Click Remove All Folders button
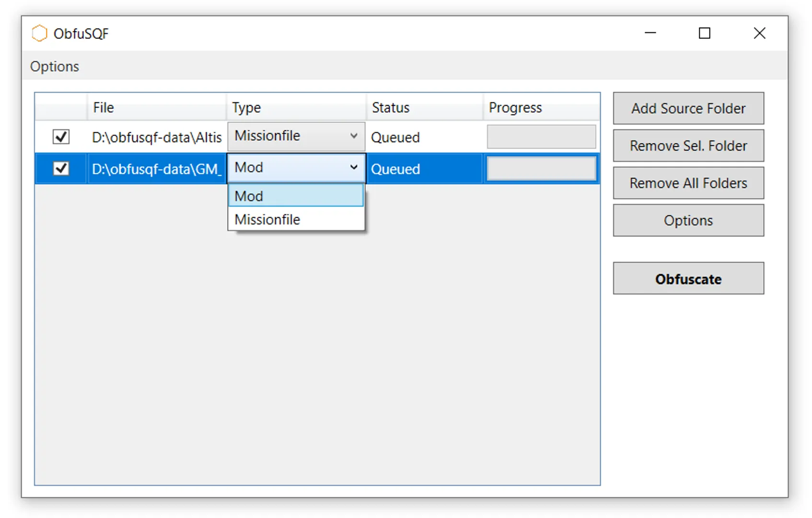Image resolution: width=812 pixels, height=518 pixels. [688, 183]
